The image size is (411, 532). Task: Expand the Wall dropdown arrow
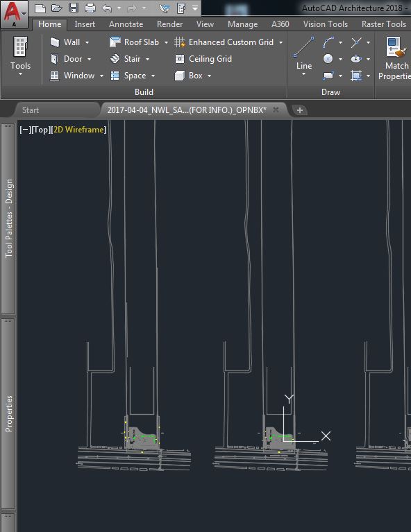click(87, 42)
